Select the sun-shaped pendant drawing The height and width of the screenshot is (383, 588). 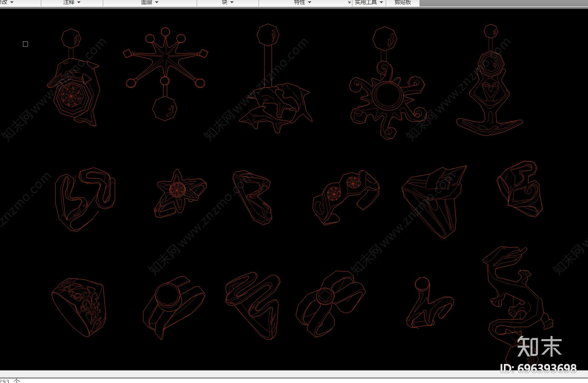388,83
